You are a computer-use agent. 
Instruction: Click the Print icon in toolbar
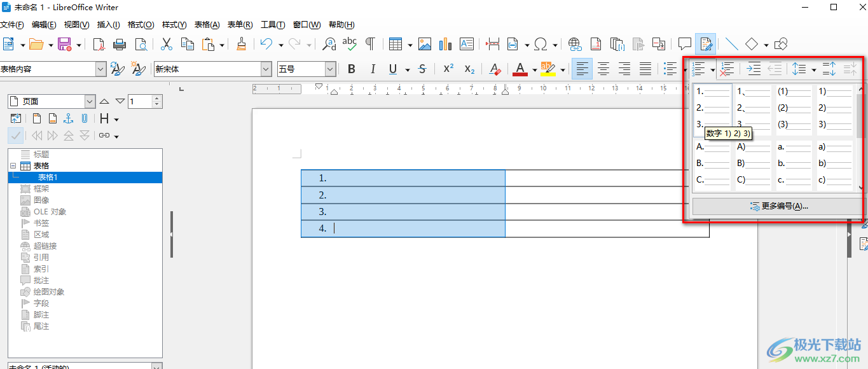point(119,44)
